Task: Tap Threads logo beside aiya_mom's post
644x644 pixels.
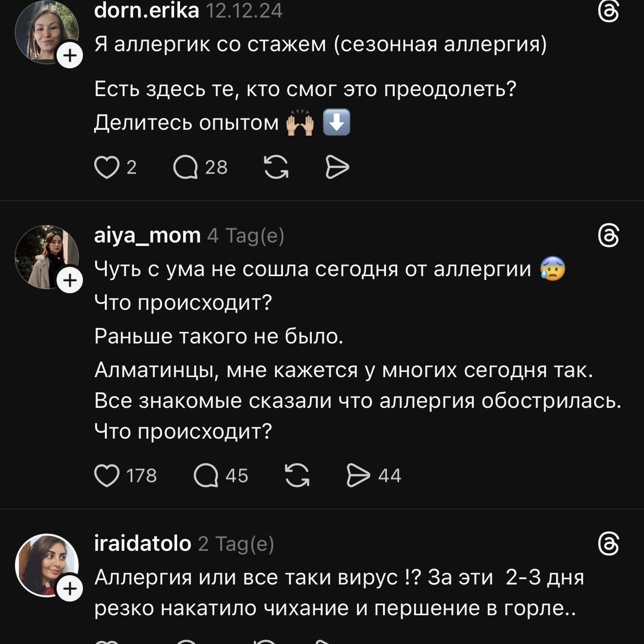Action: click(608, 236)
